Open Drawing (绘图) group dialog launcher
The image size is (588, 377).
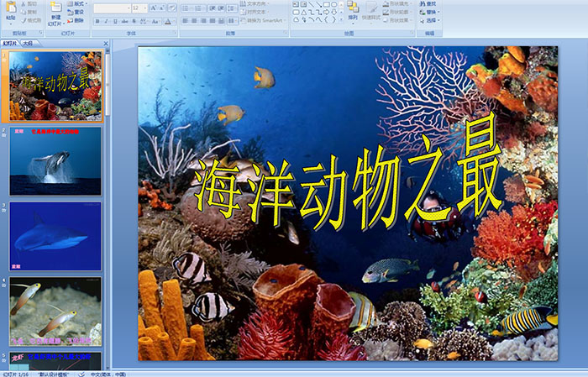412,33
